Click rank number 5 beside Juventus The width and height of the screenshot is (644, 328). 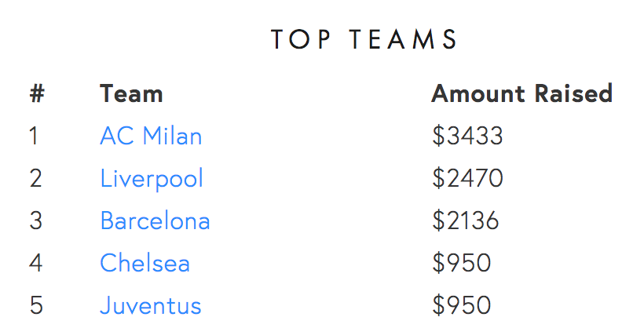point(36,305)
